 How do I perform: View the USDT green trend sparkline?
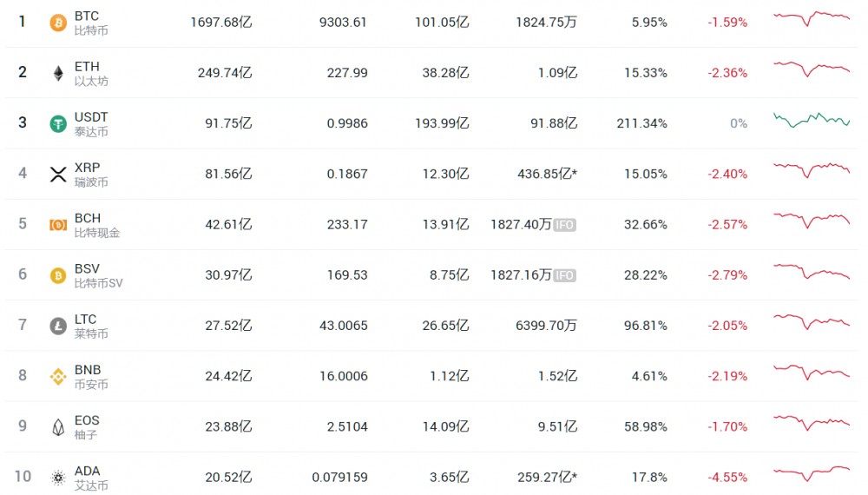tap(812, 120)
